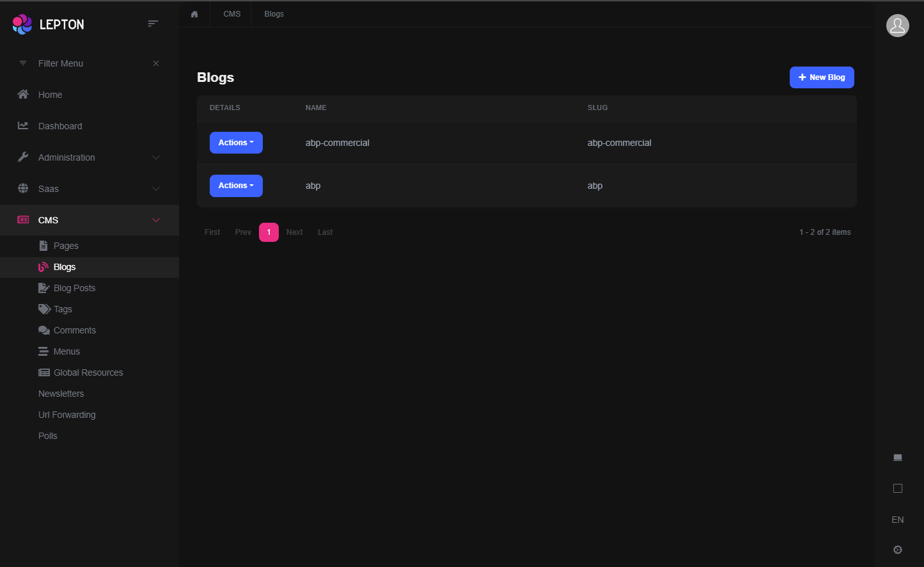Switch language via EN selector
Screen dimensions: 924x567
click(x=897, y=520)
